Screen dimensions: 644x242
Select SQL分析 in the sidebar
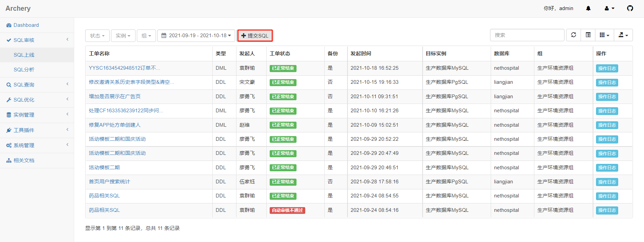tap(24, 70)
